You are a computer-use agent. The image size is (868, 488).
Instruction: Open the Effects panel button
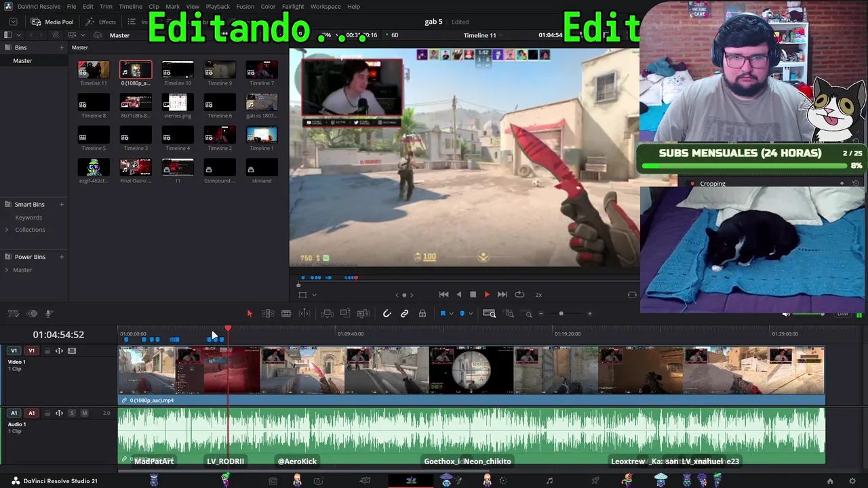click(x=101, y=22)
